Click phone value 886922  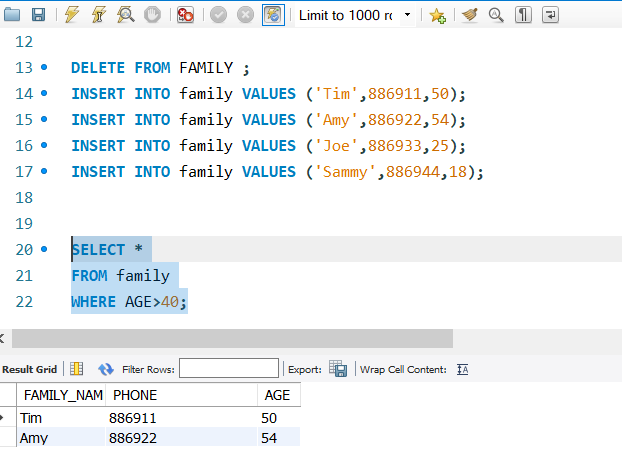click(x=182, y=438)
